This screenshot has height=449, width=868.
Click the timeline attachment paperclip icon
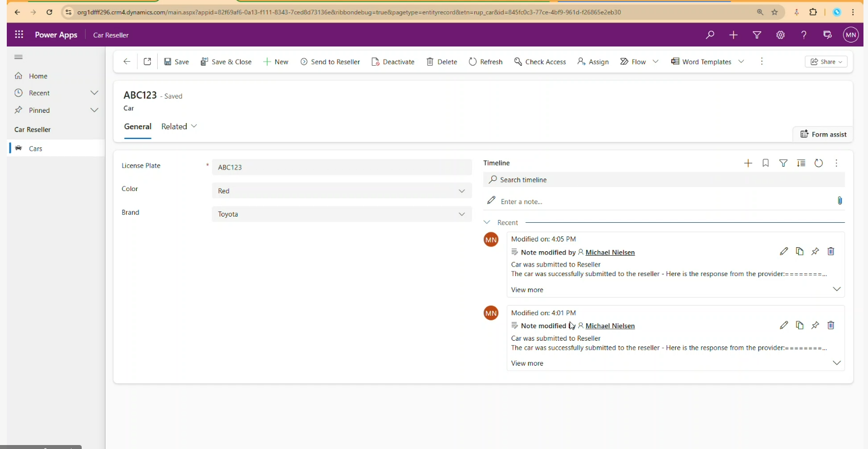840,201
